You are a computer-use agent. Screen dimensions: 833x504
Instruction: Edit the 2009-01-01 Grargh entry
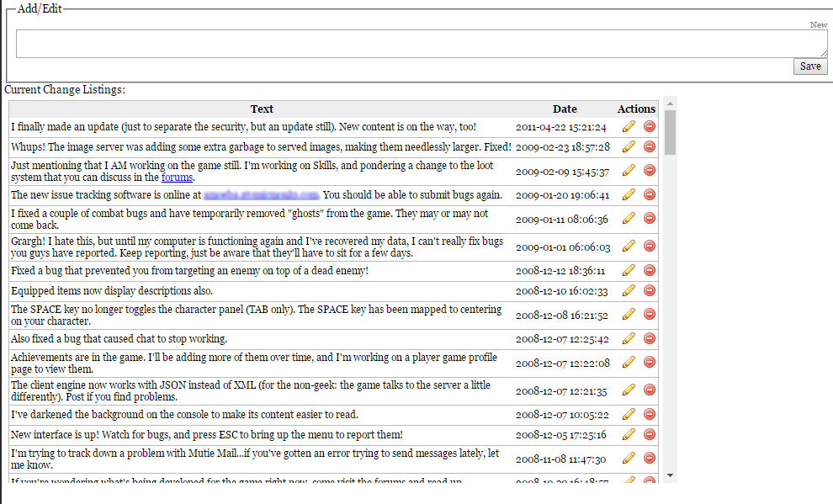tap(629, 247)
